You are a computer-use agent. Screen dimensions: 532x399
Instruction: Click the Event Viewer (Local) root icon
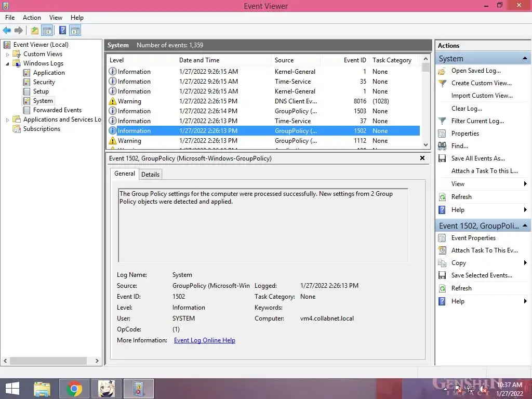pos(7,45)
